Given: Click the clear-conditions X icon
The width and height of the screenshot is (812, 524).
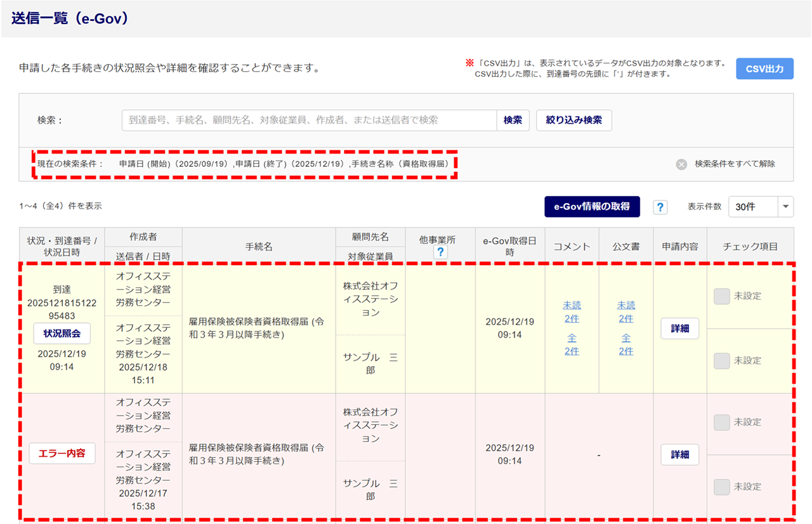Looking at the screenshot, I should [681, 164].
